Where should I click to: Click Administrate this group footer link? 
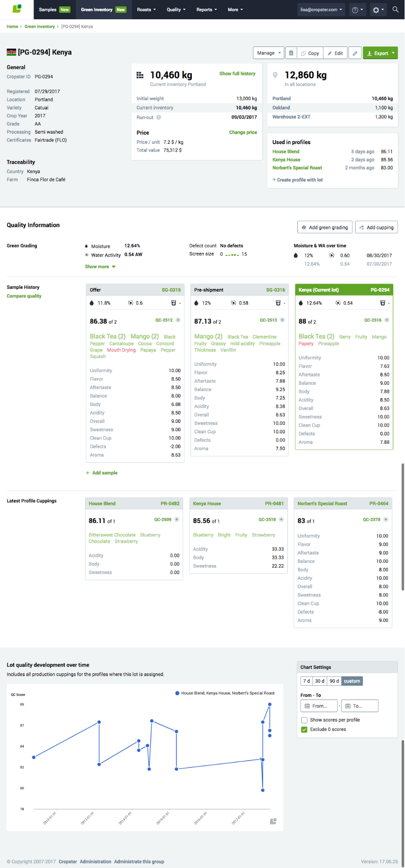(x=139, y=861)
